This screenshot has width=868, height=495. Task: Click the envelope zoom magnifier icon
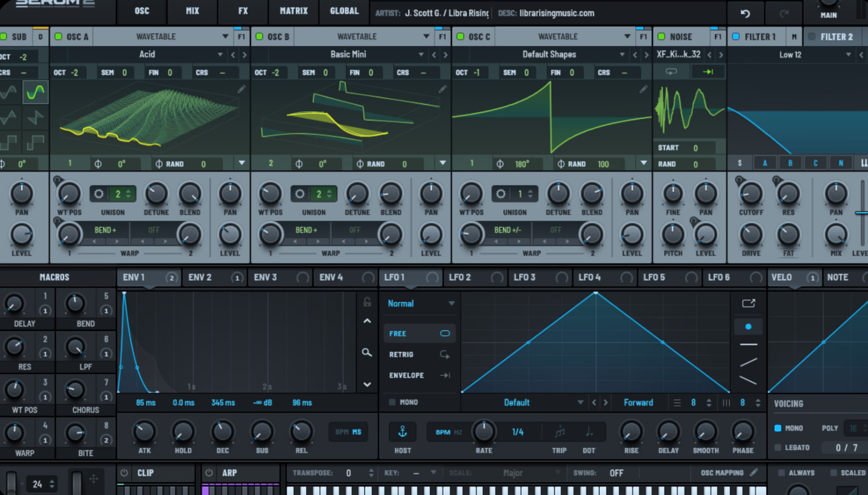click(367, 352)
